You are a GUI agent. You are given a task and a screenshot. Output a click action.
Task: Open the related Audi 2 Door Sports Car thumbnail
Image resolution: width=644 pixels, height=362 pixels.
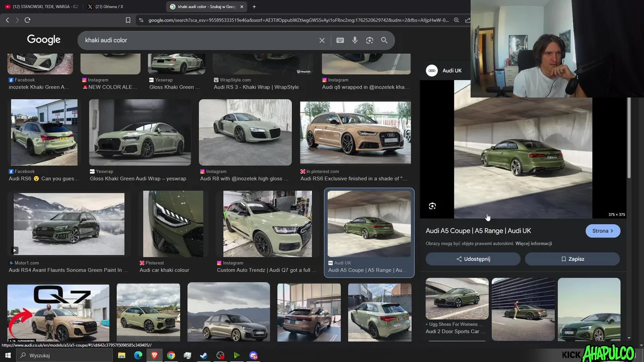pos(457,299)
